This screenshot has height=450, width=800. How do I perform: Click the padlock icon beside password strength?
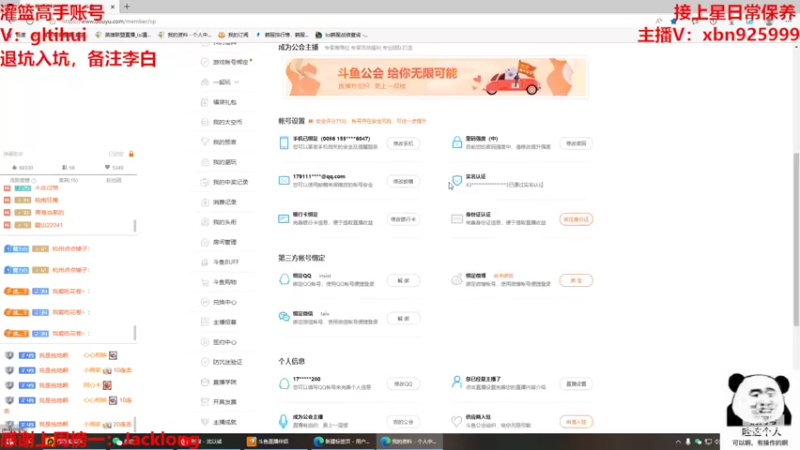tap(457, 142)
